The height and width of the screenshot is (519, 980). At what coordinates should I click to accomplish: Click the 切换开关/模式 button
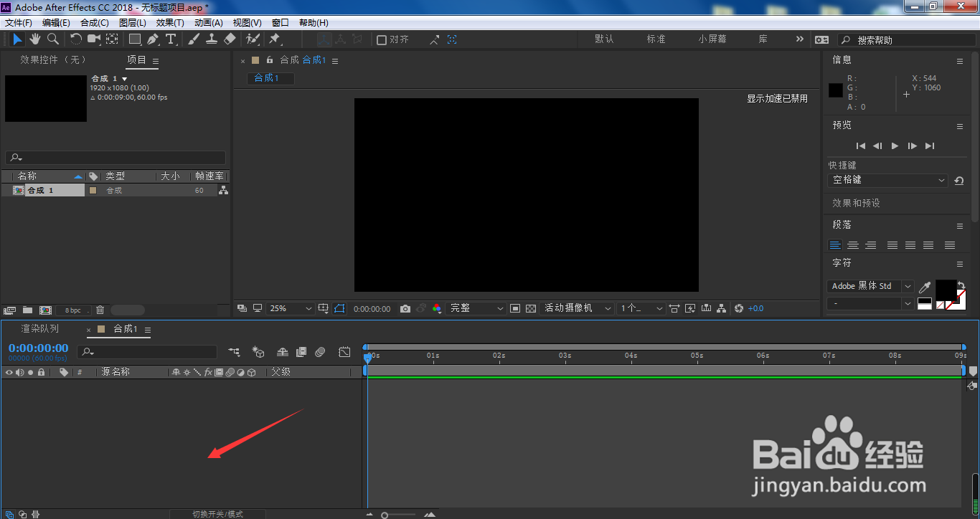click(x=218, y=514)
